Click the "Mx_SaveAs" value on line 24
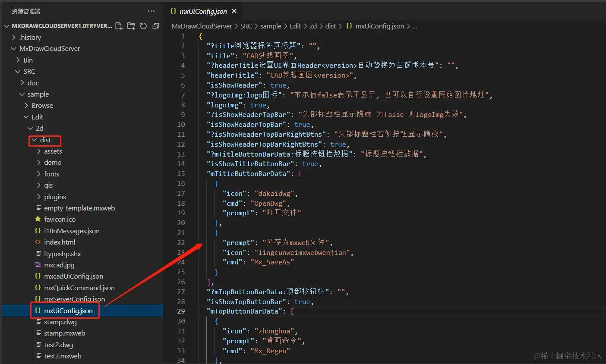The image size is (606, 364). click(x=272, y=262)
